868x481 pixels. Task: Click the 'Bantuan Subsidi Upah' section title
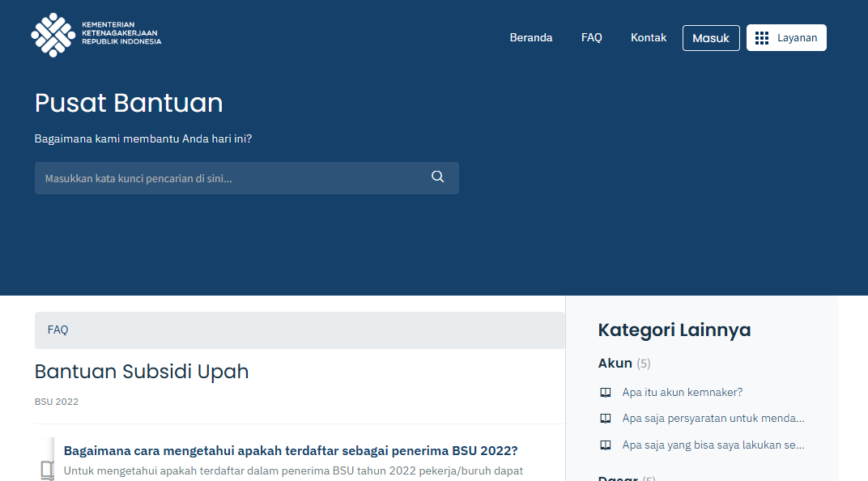coord(142,372)
